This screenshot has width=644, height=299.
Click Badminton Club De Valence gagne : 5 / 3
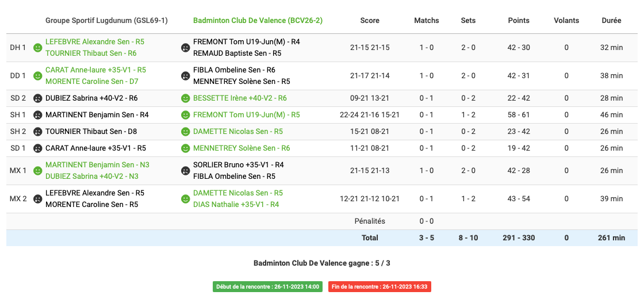[x=322, y=263]
